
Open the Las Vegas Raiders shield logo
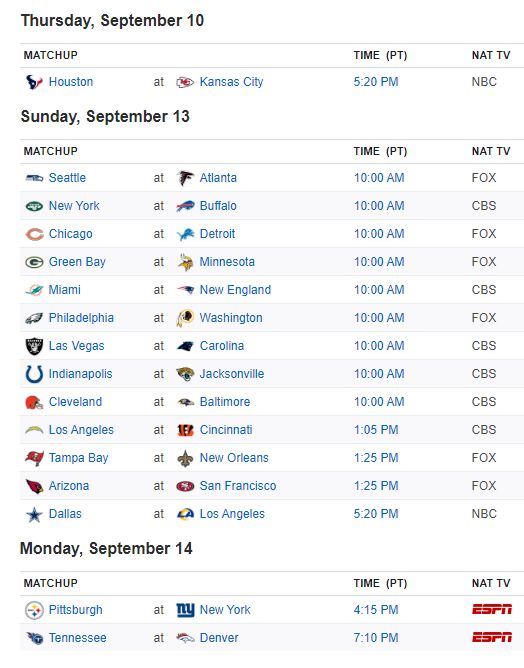point(34,346)
